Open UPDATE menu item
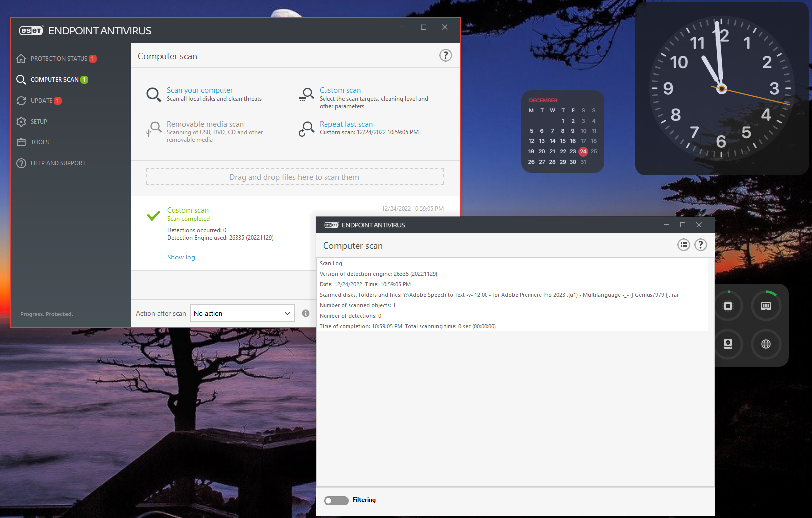Screen dimensions: 812x518 [x=41, y=101]
